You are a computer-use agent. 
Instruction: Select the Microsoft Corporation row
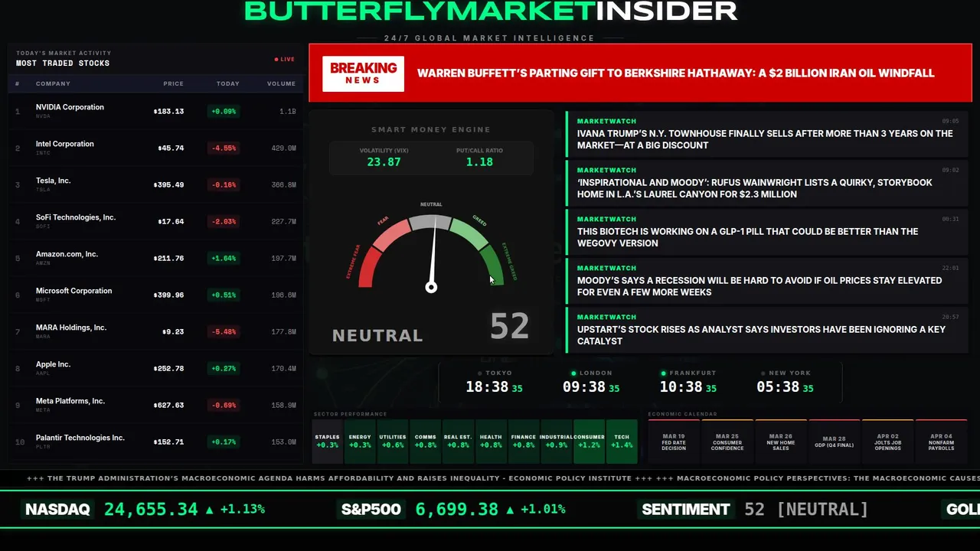(155, 295)
